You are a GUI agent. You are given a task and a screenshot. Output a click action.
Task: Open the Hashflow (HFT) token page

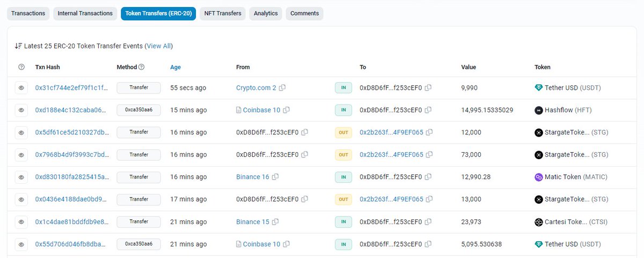[568, 110]
